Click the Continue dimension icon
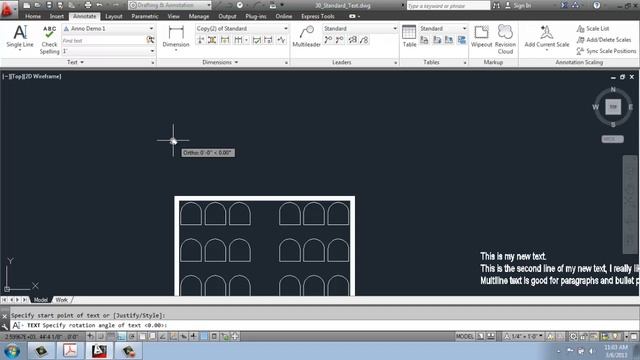The height and width of the screenshot is (360, 640). 238,40
